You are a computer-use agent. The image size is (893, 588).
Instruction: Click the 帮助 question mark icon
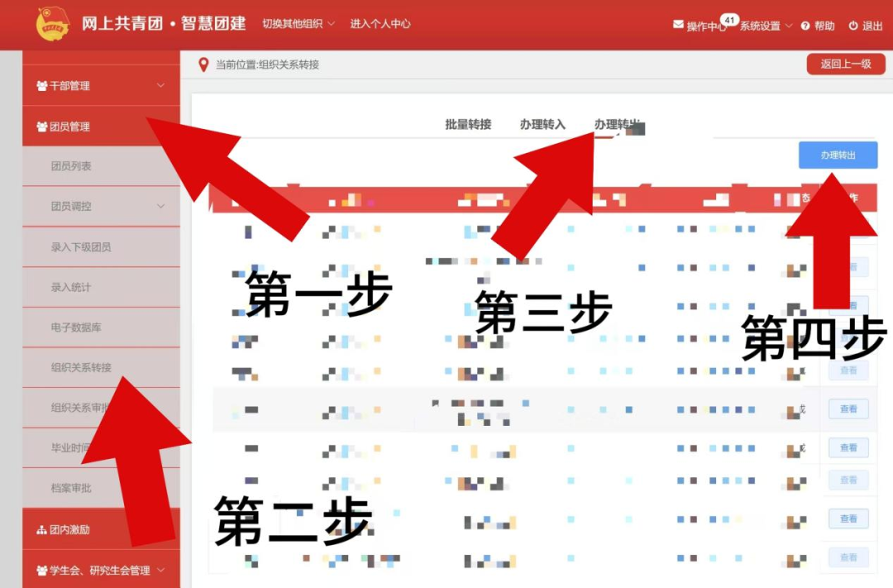click(805, 26)
